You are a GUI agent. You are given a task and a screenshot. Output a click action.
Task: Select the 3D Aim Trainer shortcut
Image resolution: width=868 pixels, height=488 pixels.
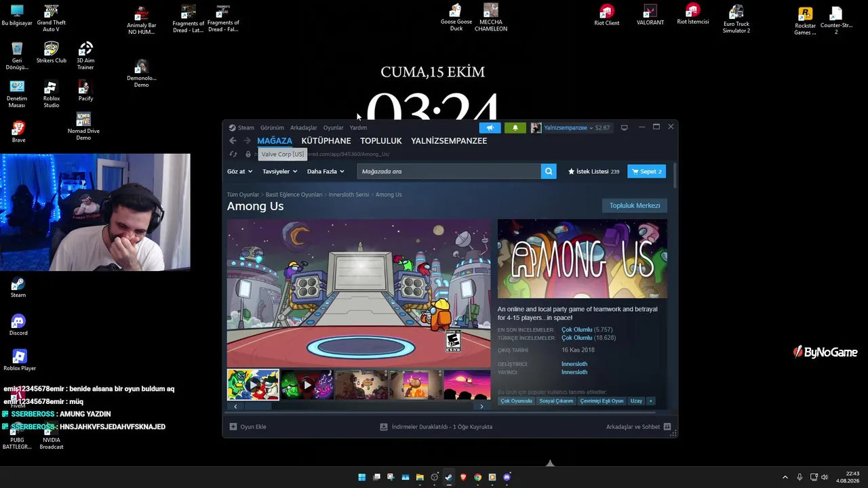[85, 56]
